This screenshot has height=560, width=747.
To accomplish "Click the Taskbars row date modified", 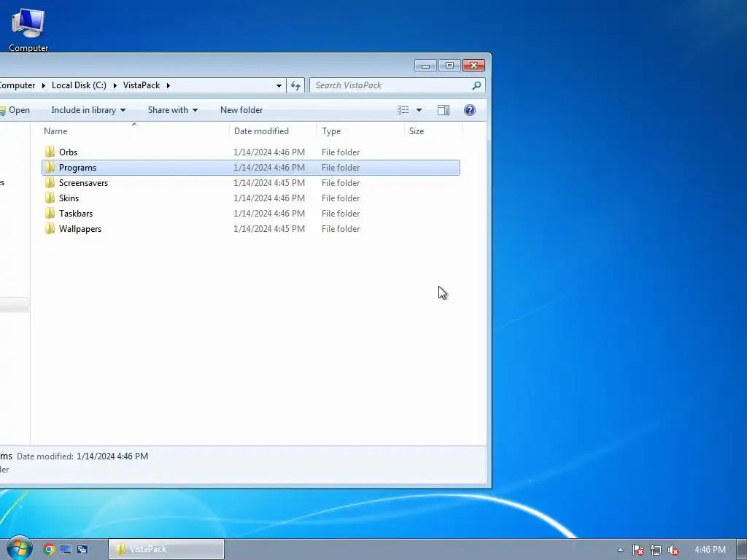I will click(x=269, y=214).
